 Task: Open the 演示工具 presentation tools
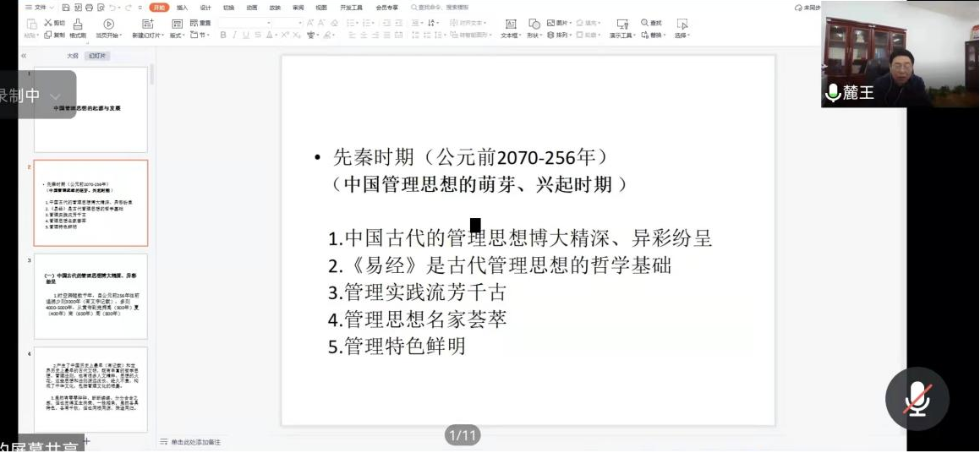pyautogui.click(x=621, y=29)
